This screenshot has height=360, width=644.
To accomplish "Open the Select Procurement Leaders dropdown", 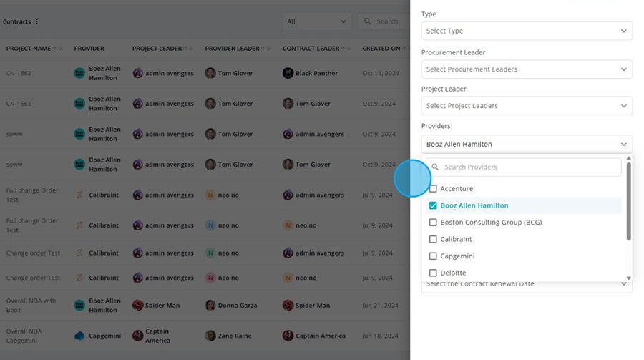I will (x=527, y=69).
